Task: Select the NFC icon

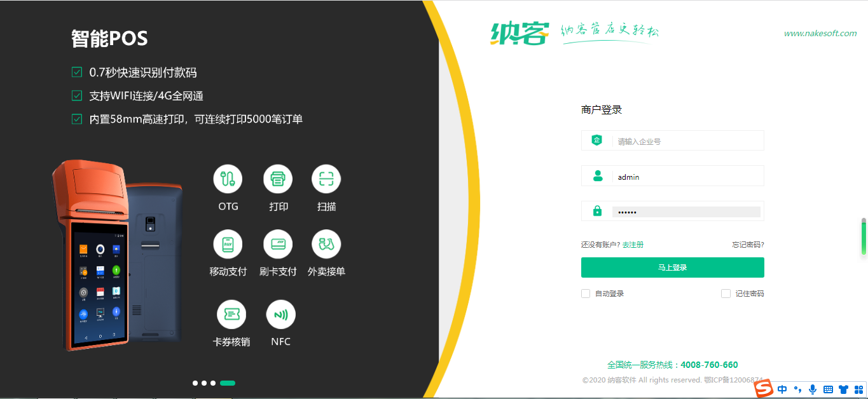Action: [280, 314]
